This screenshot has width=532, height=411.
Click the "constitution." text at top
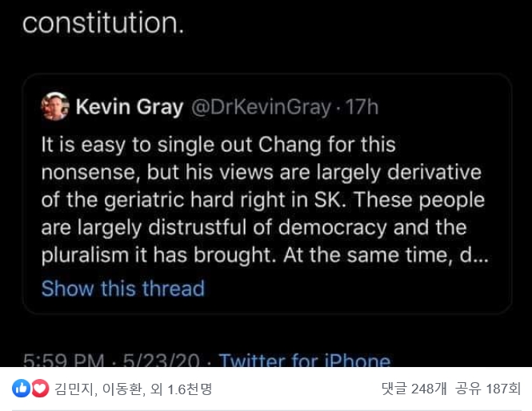pos(103,22)
